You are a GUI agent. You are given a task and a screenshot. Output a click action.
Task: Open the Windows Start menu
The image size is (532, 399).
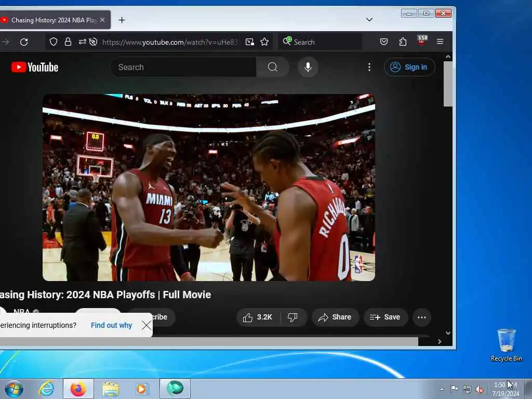(x=14, y=389)
